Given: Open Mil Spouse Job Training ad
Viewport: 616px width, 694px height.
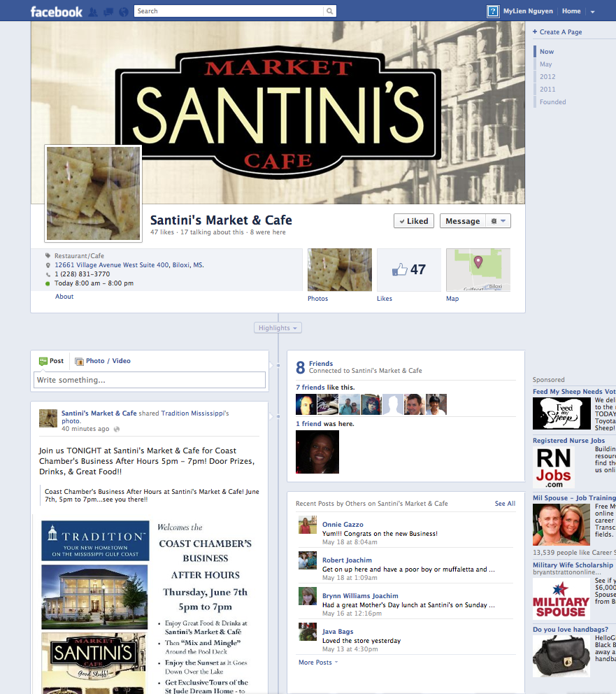Looking at the screenshot, I should click(x=574, y=498).
